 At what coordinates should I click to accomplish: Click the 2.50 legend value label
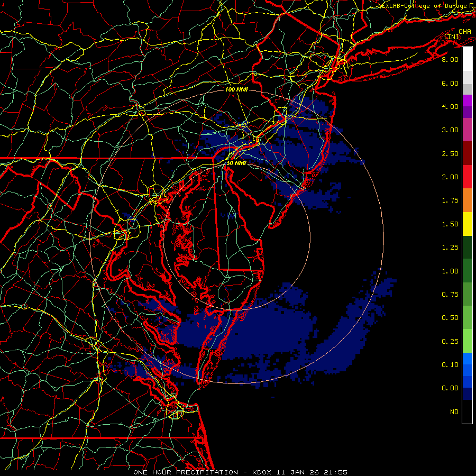tap(450, 153)
